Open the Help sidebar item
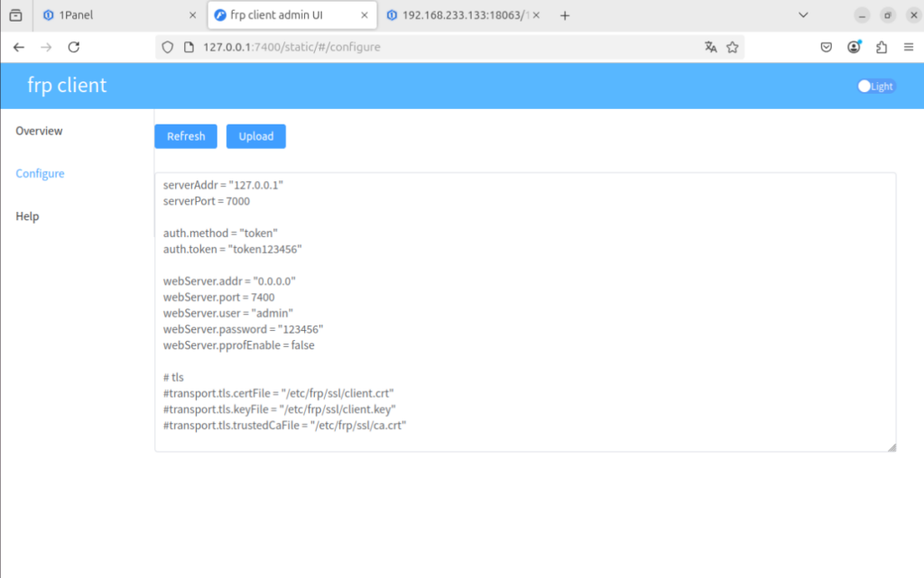924x578 pixels. coord(27,216)
